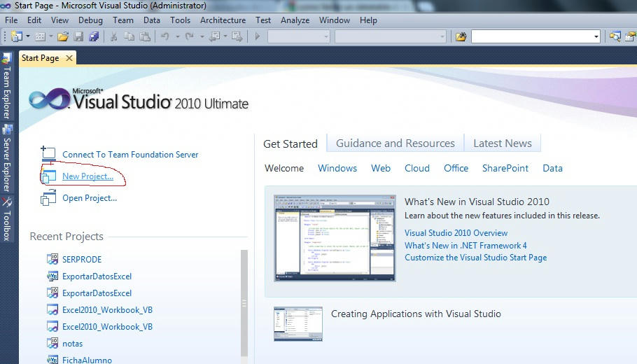Open the Test menu
The image size is (637, 364).
pyautogui.click(x=262, y=20)
